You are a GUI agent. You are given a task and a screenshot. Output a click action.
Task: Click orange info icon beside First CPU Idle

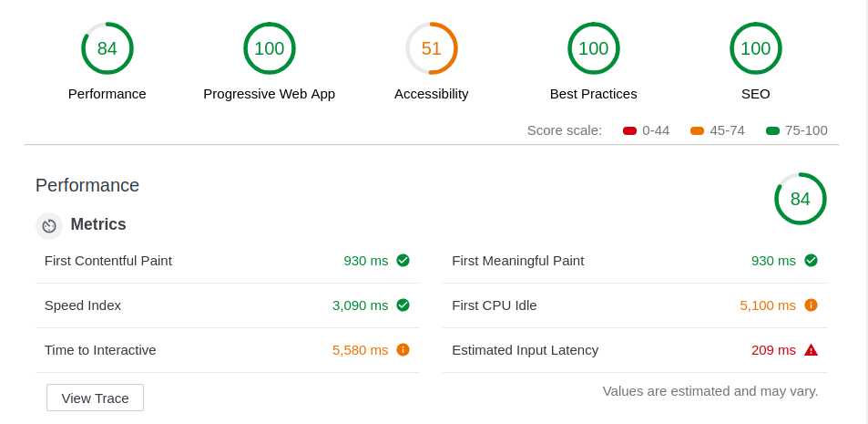click(811, 305)
